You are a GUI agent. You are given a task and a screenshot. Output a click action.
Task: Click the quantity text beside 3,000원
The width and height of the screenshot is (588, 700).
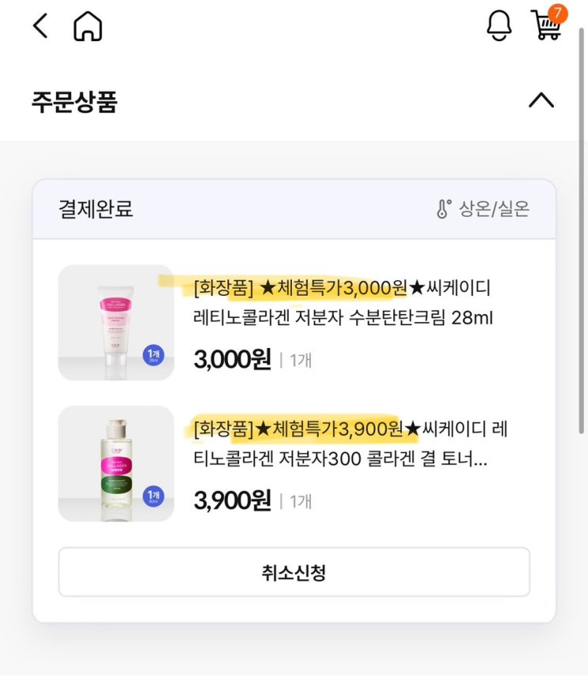(x=301, y=361)
